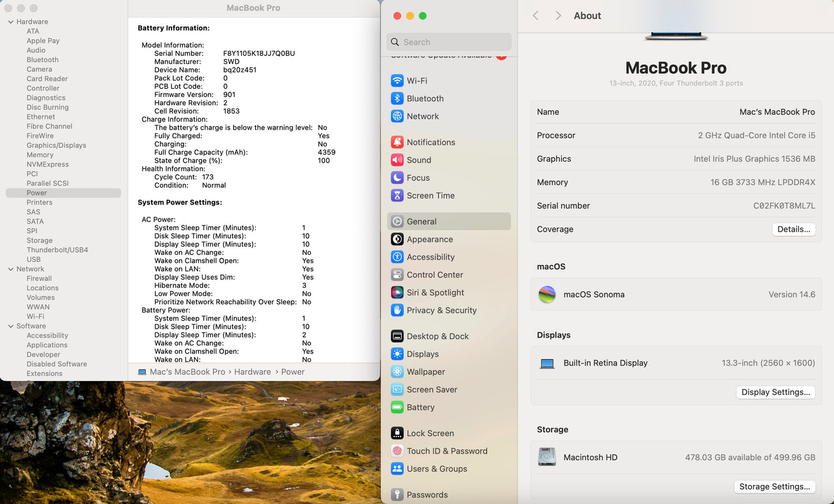
Task: Collapse the Network tree section
Action: (x=11, y=269)
